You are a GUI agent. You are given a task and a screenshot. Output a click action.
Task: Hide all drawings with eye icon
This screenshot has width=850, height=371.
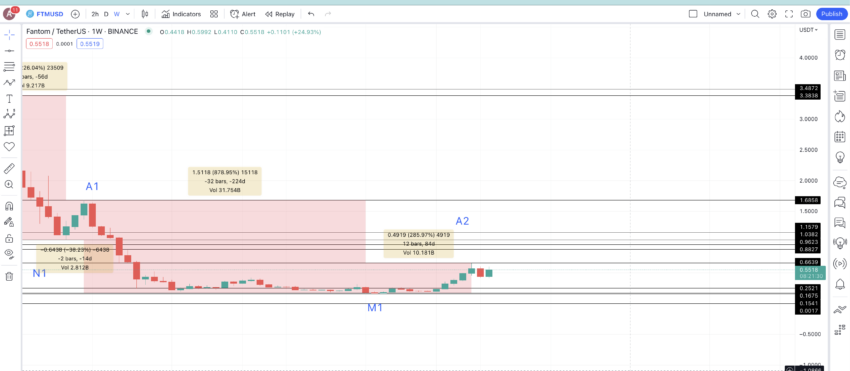point(9,253)
